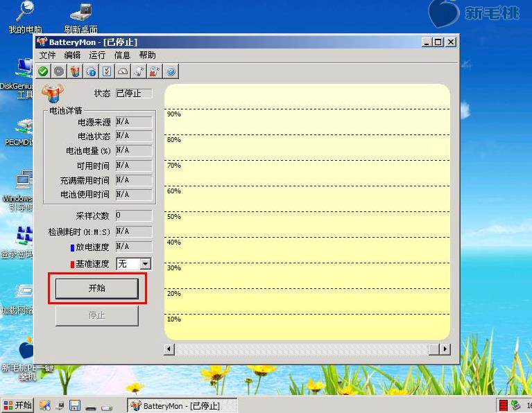Click the 可用时间 value field
Viewport: 532px width, 413px height.
click(134, 166)
